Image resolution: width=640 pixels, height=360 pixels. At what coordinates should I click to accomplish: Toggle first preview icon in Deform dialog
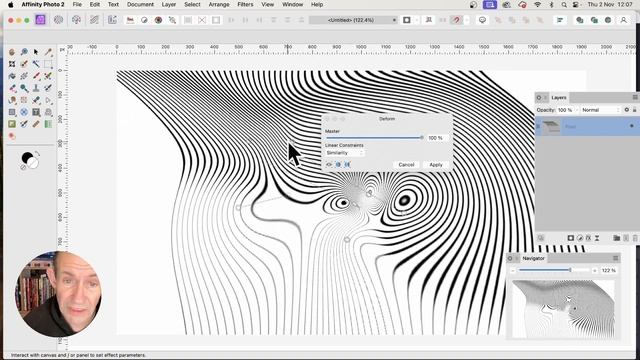coord(329,164)
